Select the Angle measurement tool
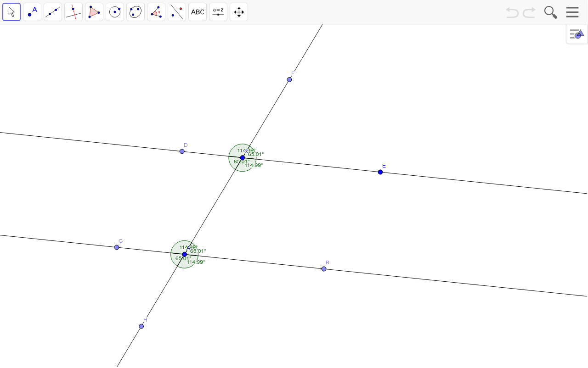Image resolution: width=588 pixels, height=368 pixels. coord(156,12)
